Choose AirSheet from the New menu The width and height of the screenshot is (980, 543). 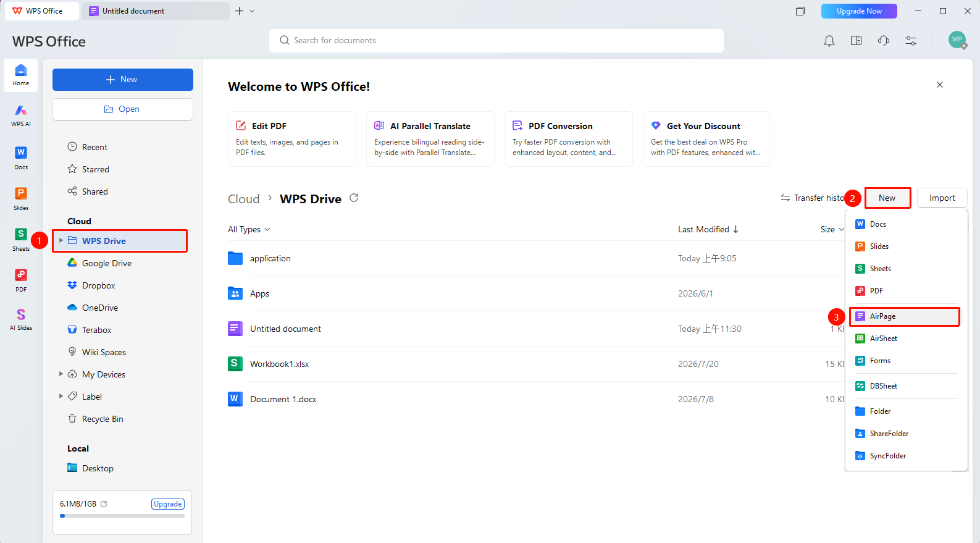pos(905,339)
